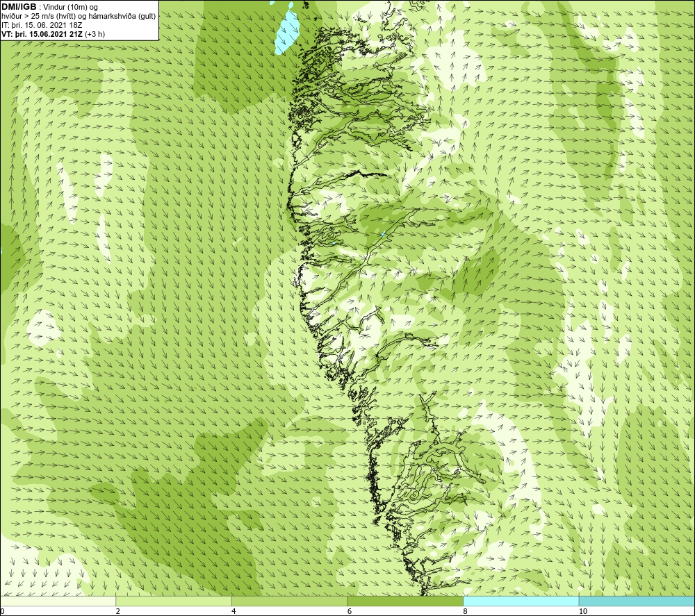Click the 2–4 m/s light green legend swatch
695x616 pixels.
(x=174, y=601)
